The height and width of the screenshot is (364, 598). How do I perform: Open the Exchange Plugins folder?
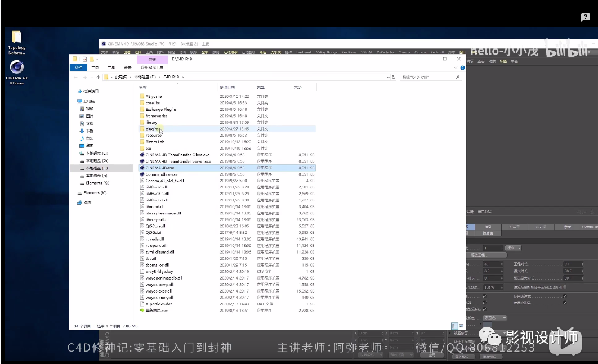pyautogui.click(x=226, y=109)
